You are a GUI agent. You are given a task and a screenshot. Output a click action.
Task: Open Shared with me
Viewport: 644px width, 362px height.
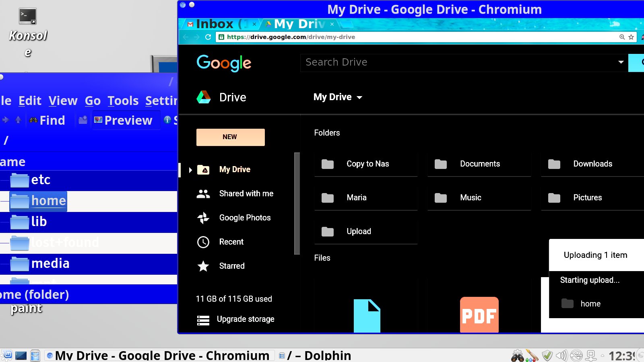[246, 194]
